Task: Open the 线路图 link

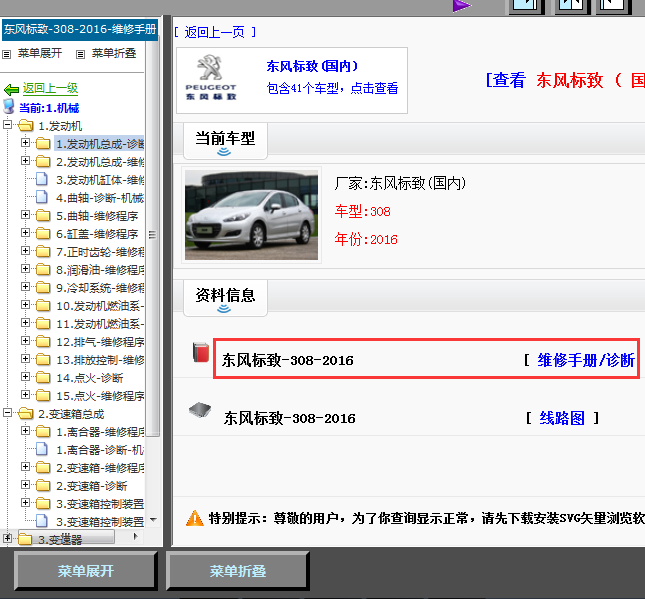Action: [562, 418]
